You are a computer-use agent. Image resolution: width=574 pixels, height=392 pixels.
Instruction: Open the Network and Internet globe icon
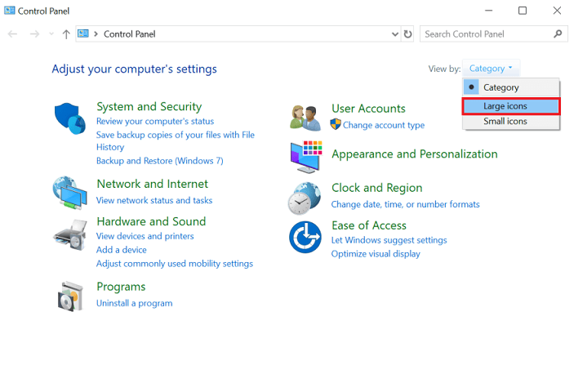[x=70, y=193]
